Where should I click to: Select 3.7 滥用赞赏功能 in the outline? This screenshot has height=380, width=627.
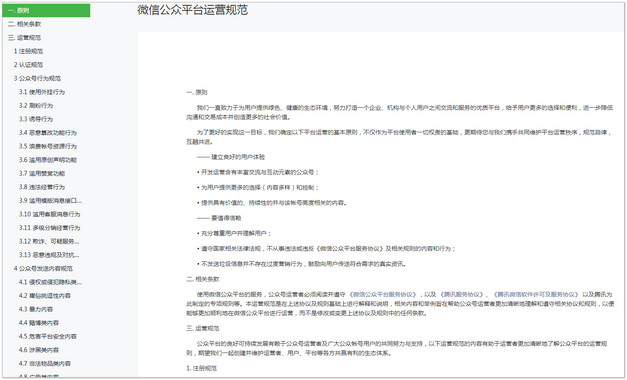pos(42,174)
